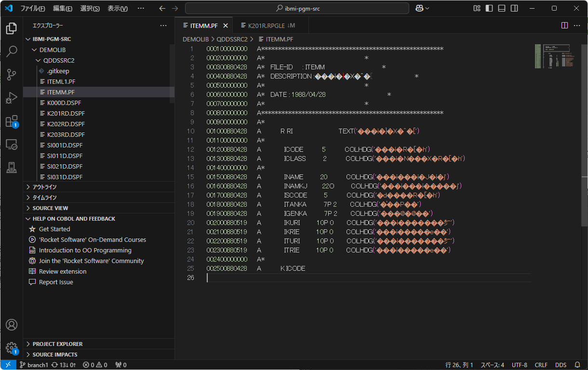Open Manage gear icon
Viewport: 588px width, 370px height.
point(12,348)
